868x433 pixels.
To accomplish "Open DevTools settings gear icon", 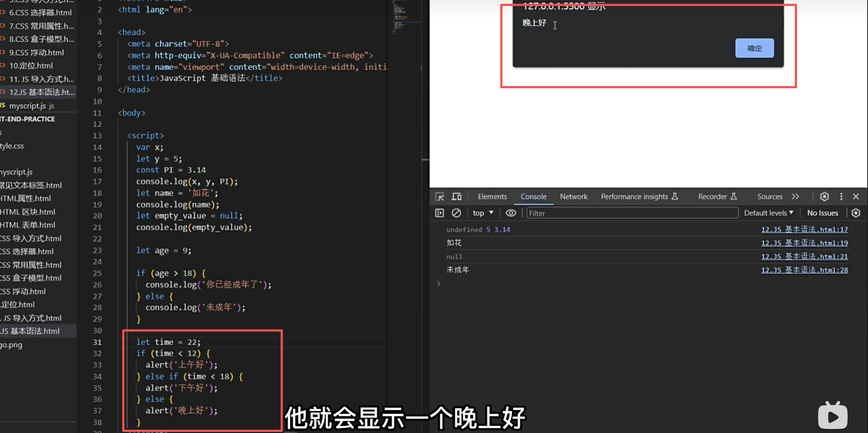I will (825, 196).
